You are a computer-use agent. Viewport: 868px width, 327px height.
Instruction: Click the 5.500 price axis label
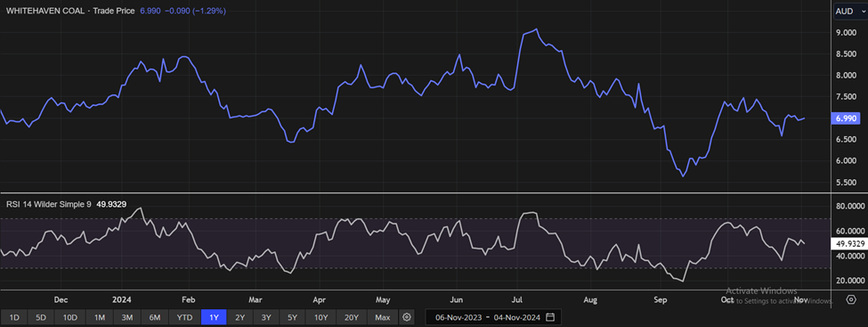[x=847, y=183]
